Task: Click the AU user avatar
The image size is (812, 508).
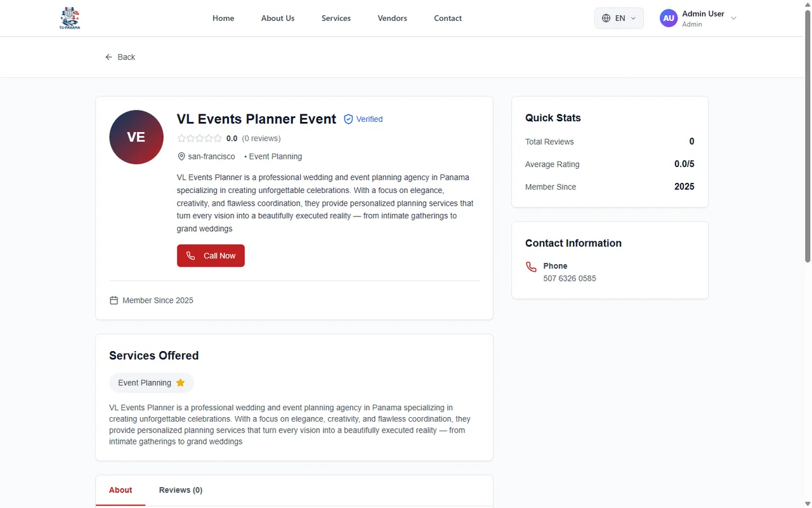Action: point(668,18)
